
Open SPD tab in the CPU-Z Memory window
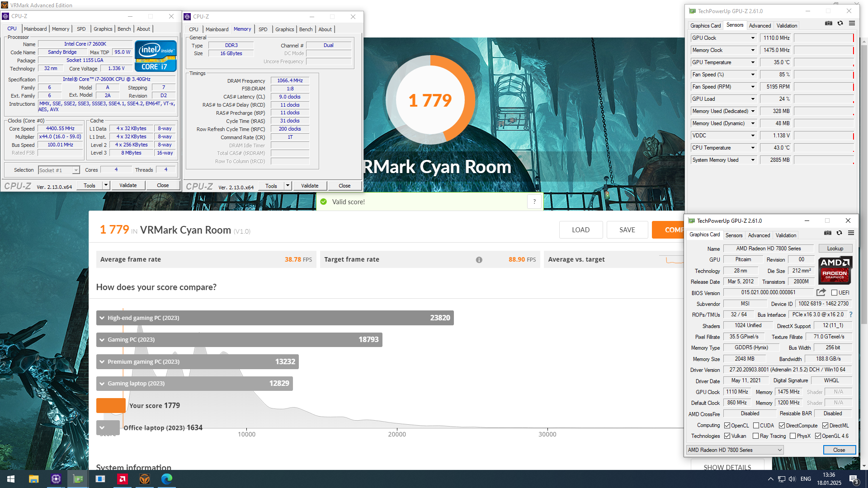[x=263, y=29]
